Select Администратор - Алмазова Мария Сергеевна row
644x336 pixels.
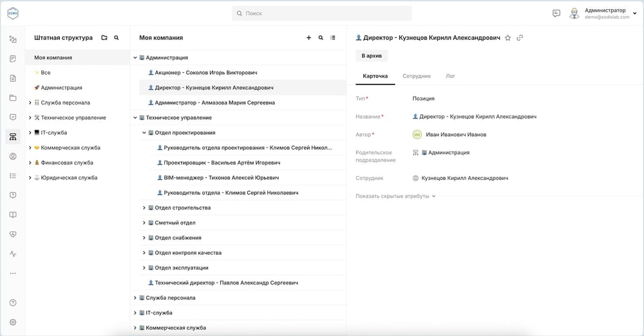coord(242,103)
